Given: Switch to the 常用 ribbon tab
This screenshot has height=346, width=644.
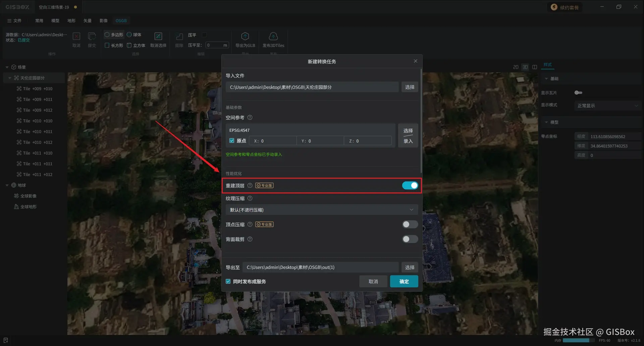Looking at the screenshot, I should (x=39, y=21).
